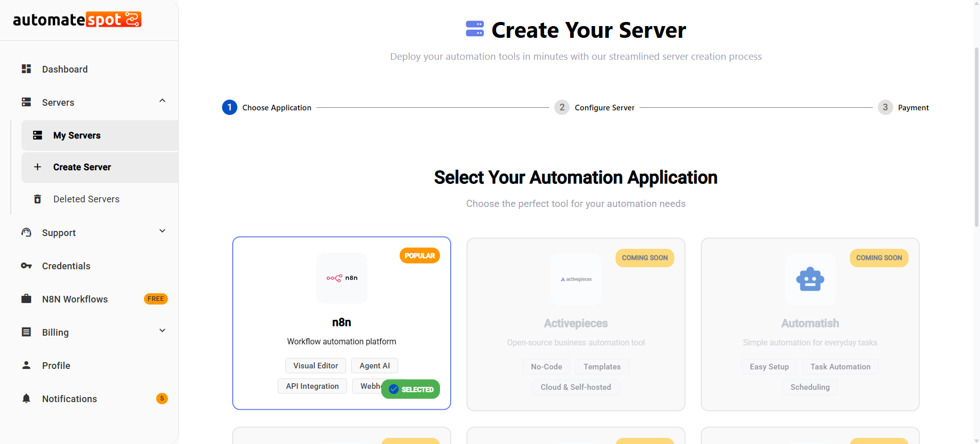This screenshot has width=980, height=444.
Task: Click the trash icon beside Deleted Servers
Action: point(38,199)
